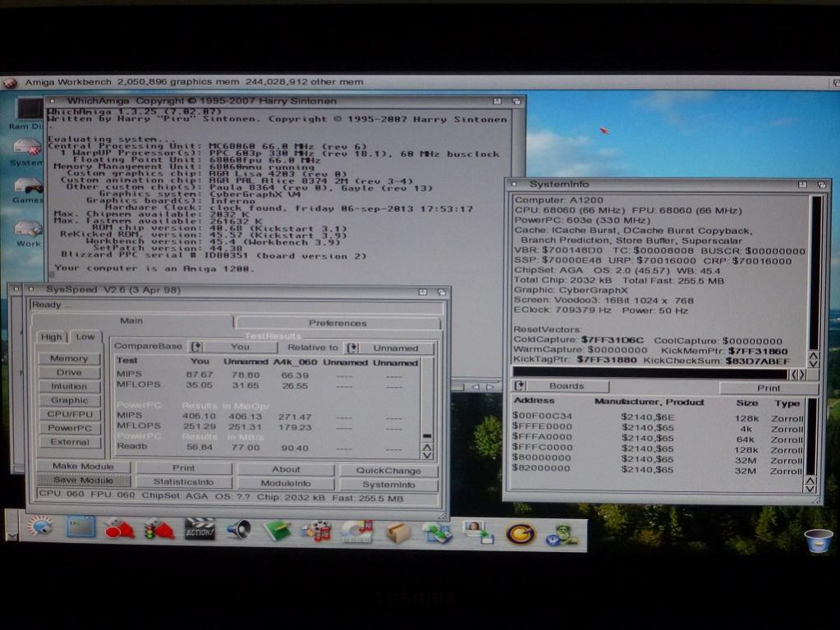
Task: Open the cardboard box archive dock icon
Action: (398, 533)
